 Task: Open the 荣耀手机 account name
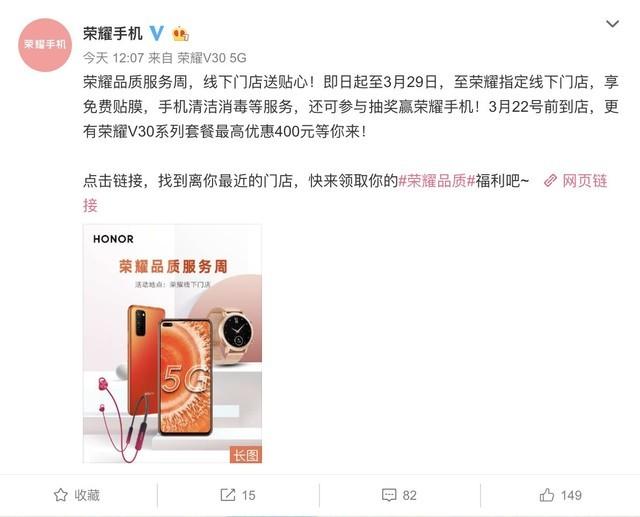tap(113, 33)
